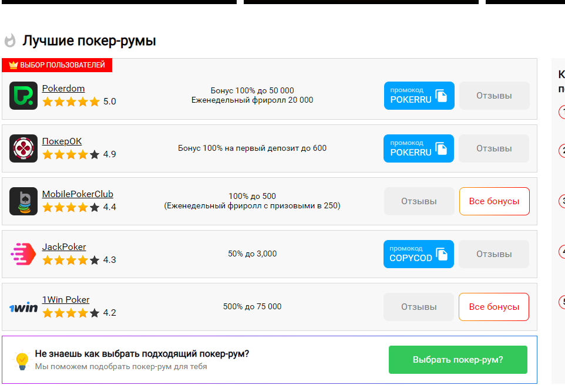The height and width of the screenshot is (392, 565).
Task: Click the copy icon in Pokerdom promo button
Action: 441,96
